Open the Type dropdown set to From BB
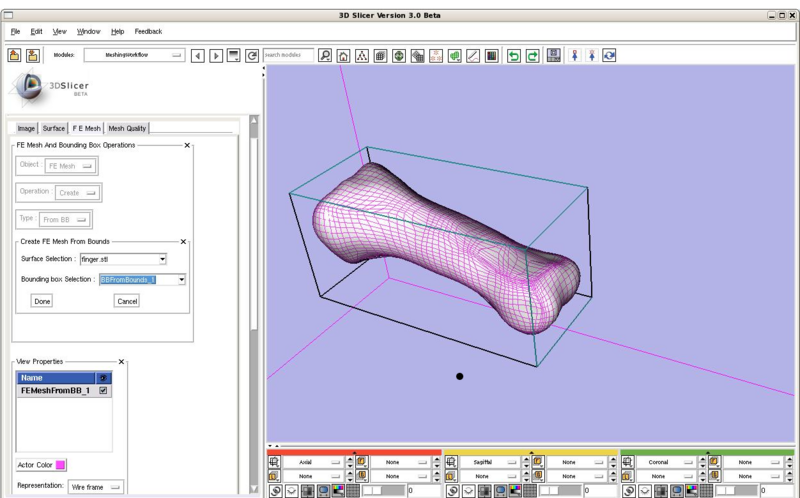 coord(65,219)
